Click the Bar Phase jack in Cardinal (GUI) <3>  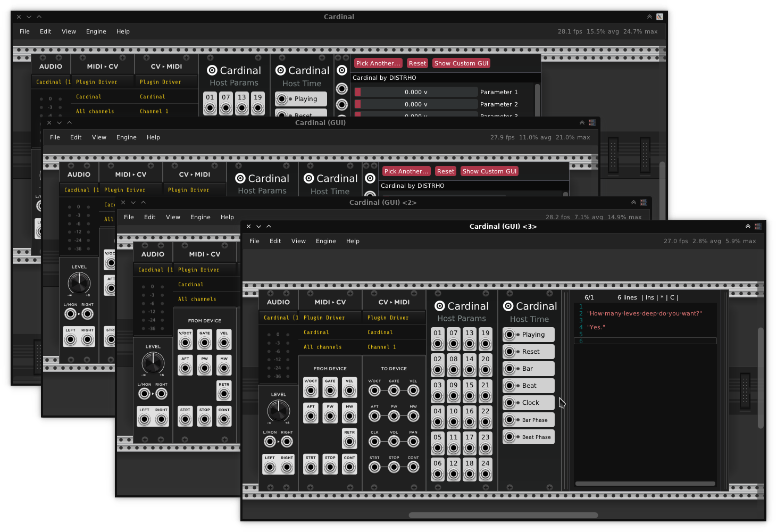coord(509,420)
